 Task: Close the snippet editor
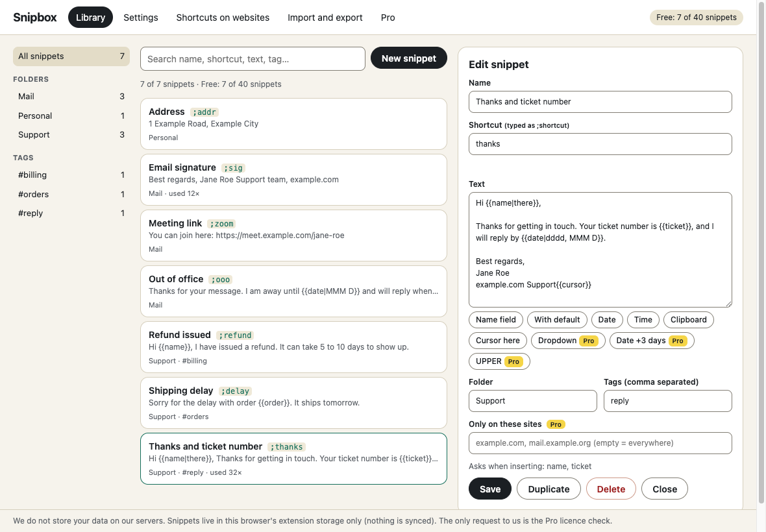pyautogui.click(x=665, y=489)
